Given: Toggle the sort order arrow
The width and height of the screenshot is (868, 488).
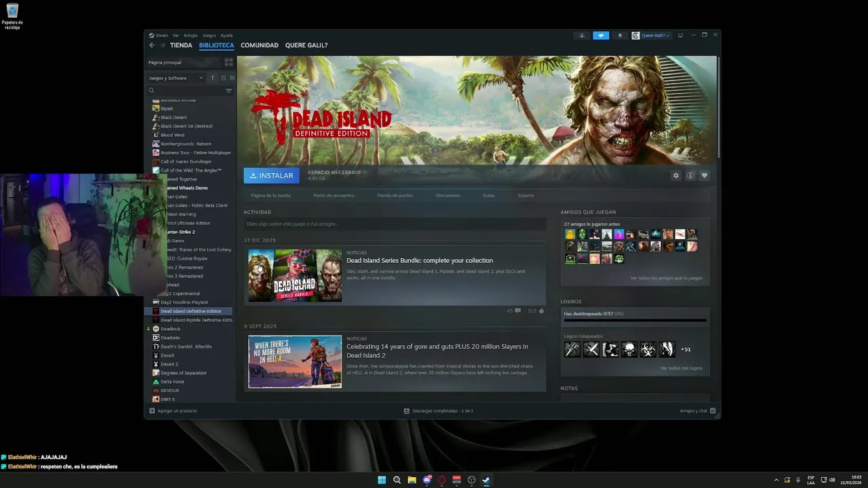Looking at the screenshot, I should tap(212, 78).
